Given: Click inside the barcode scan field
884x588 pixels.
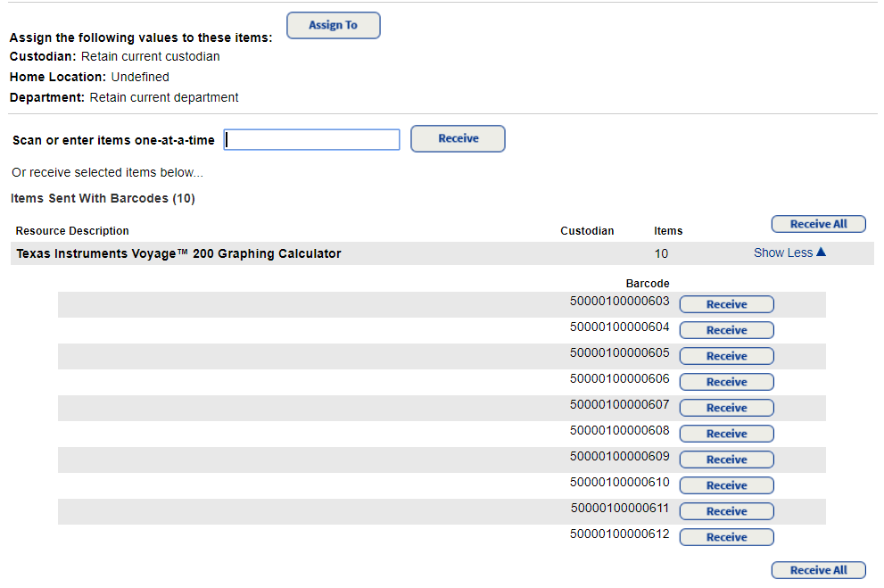Looking at the screenshot, I should coord(311,139).
